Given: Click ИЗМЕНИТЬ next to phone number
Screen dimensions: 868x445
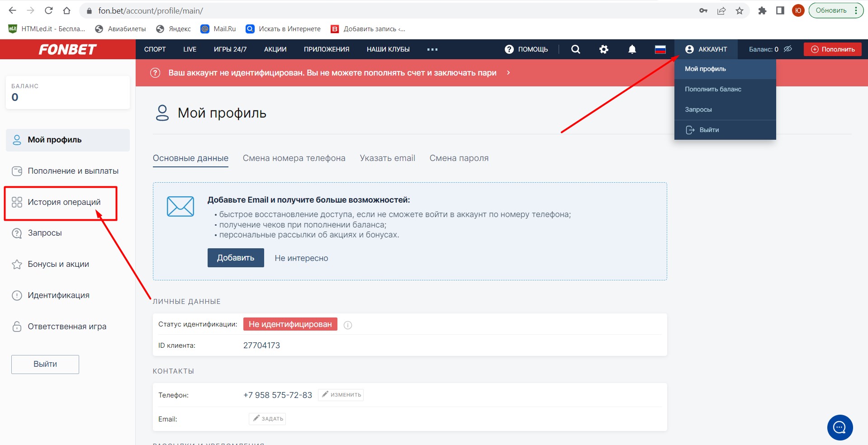Looking at the screenshot, I should [341, 395].
